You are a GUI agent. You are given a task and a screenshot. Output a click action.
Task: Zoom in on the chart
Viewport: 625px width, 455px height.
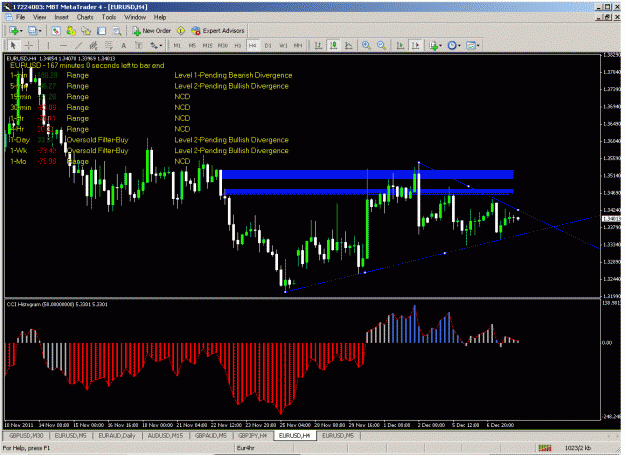pos(366,45)
